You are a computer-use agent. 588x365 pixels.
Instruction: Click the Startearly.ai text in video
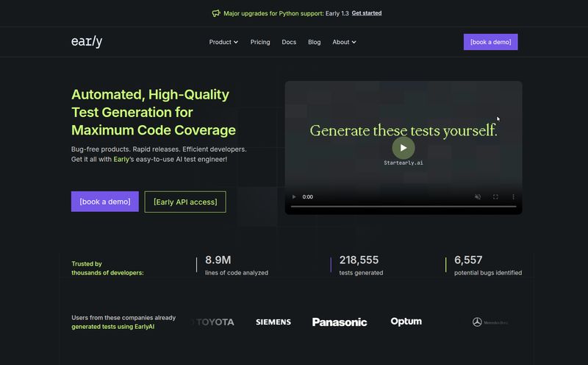(404, 163)
